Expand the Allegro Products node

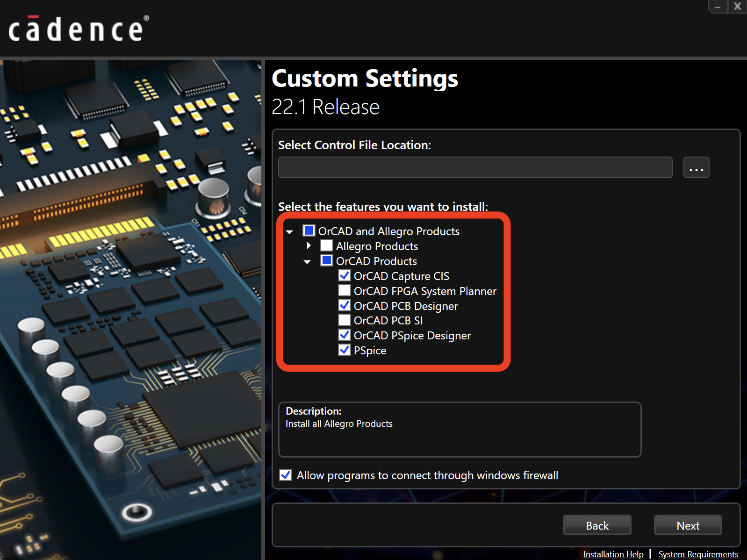click(309, 246)
